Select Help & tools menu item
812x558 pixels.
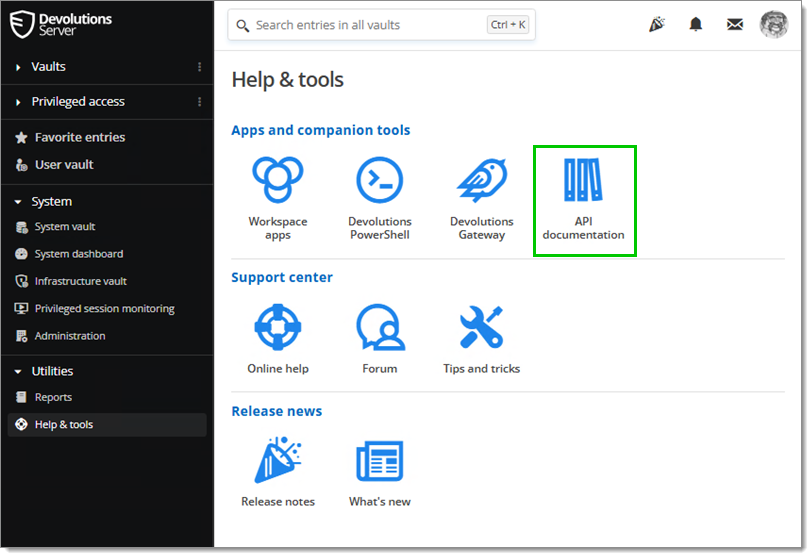click(107, 424)
